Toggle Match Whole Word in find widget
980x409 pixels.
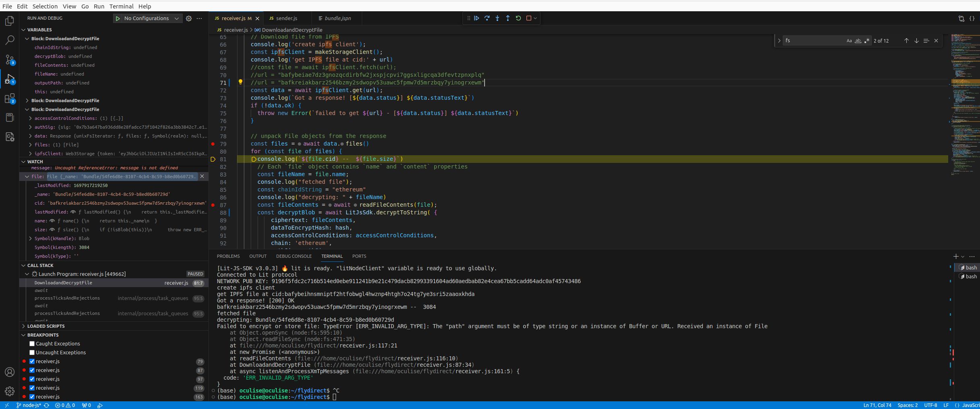(x=858, y=41)
